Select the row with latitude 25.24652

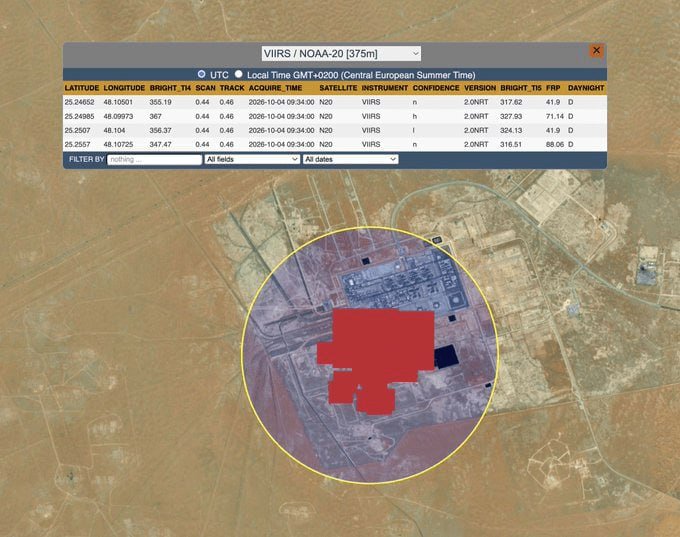pyautogui.click(x=335, y=102)
